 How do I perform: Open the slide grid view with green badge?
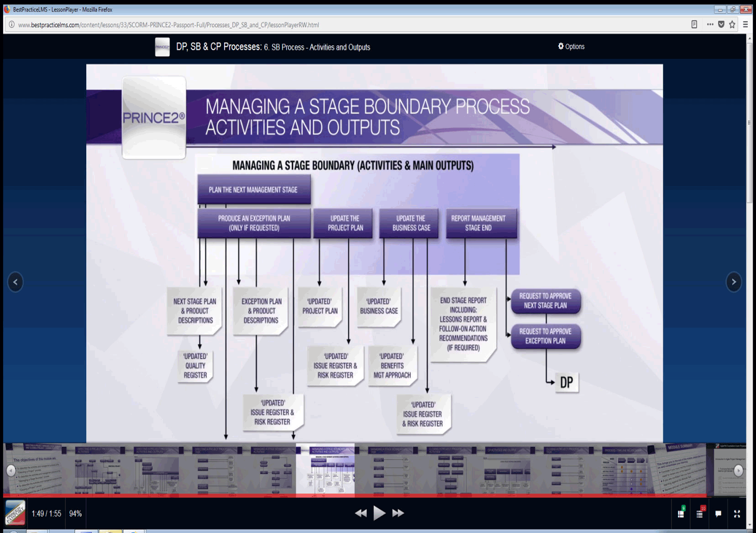coord(681,513)
